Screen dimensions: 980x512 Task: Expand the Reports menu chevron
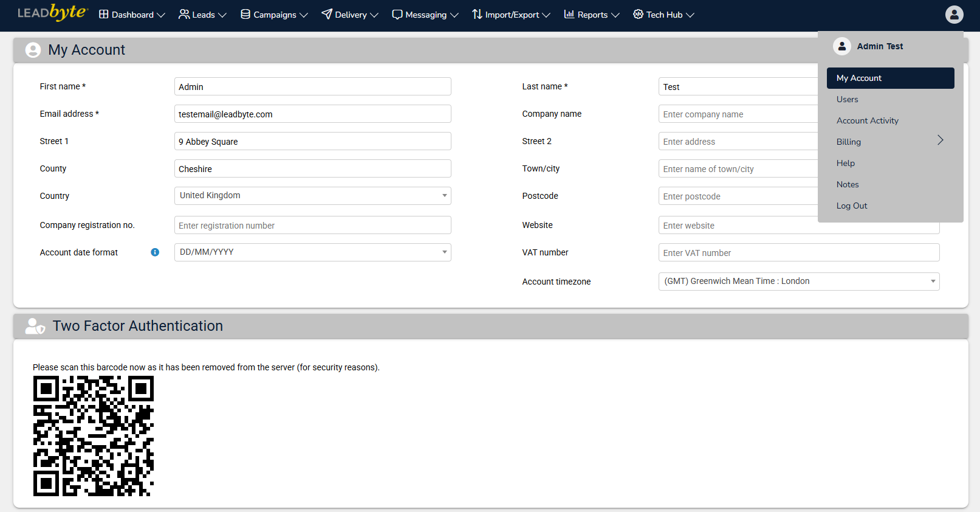(x=615, y=15)
